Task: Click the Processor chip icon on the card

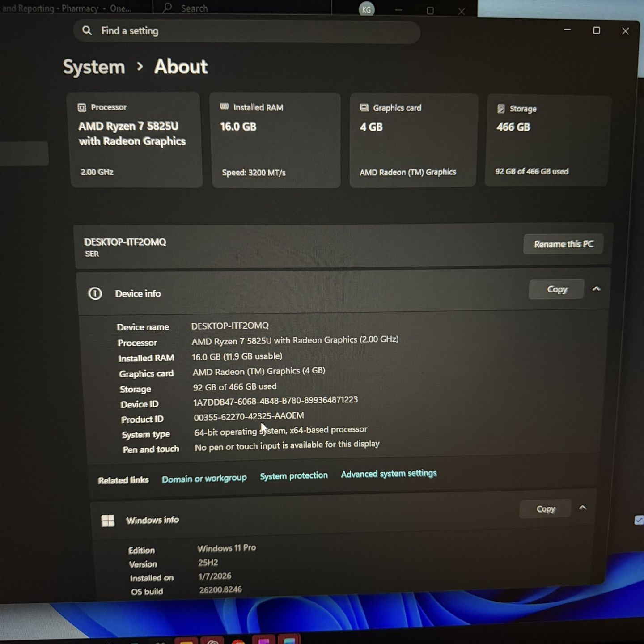Action: coord(81,107)
